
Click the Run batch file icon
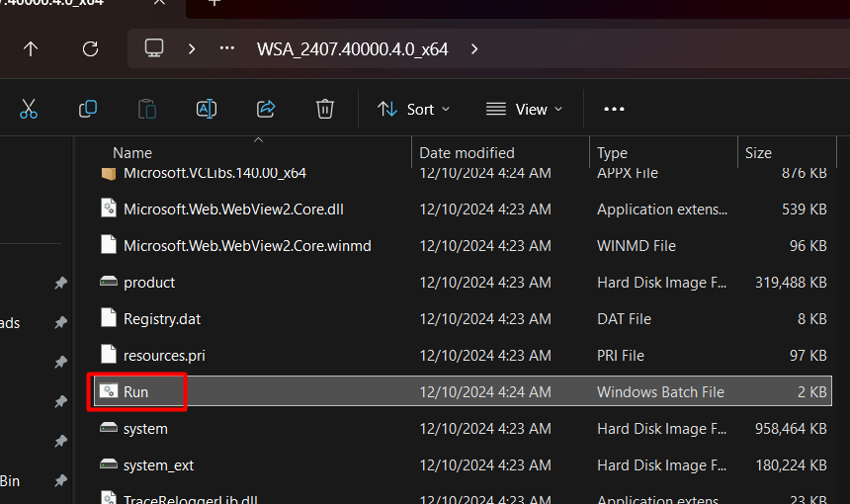click(x=109, y=390)
